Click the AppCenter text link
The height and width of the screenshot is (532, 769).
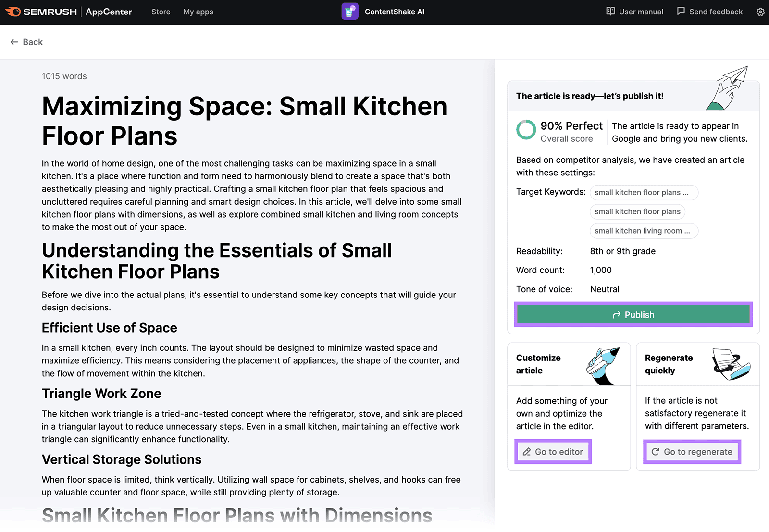109,12
